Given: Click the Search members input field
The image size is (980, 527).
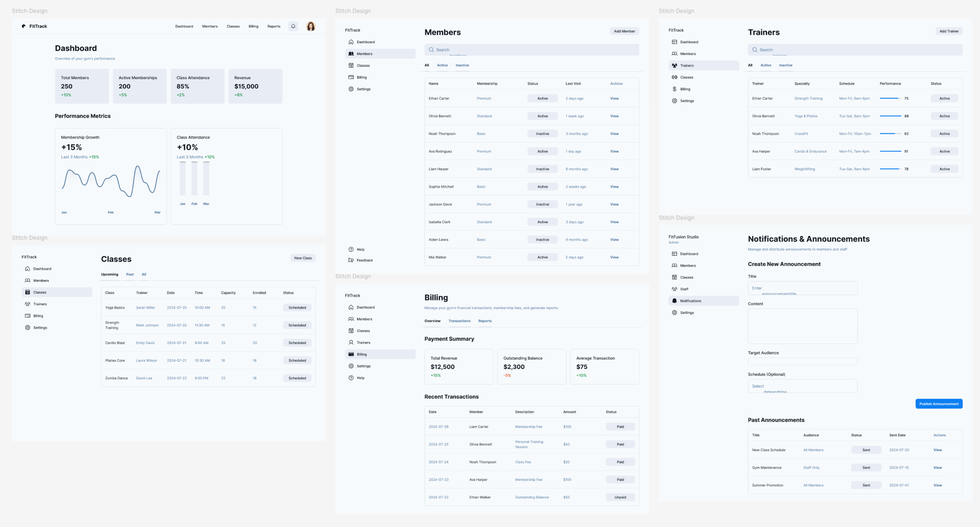Looking at the screenshot, I should pos(532,50).
